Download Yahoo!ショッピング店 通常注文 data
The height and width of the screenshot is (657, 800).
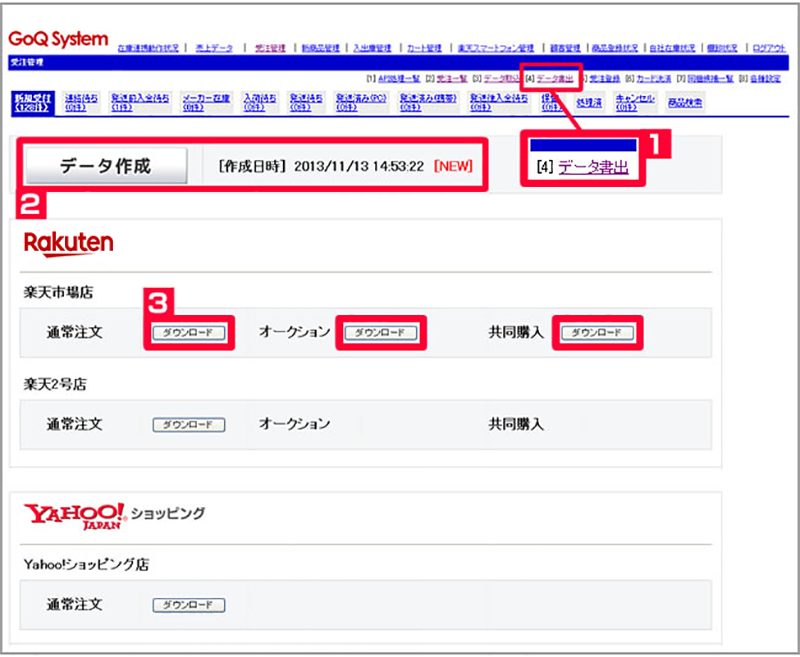click(189, 605)
